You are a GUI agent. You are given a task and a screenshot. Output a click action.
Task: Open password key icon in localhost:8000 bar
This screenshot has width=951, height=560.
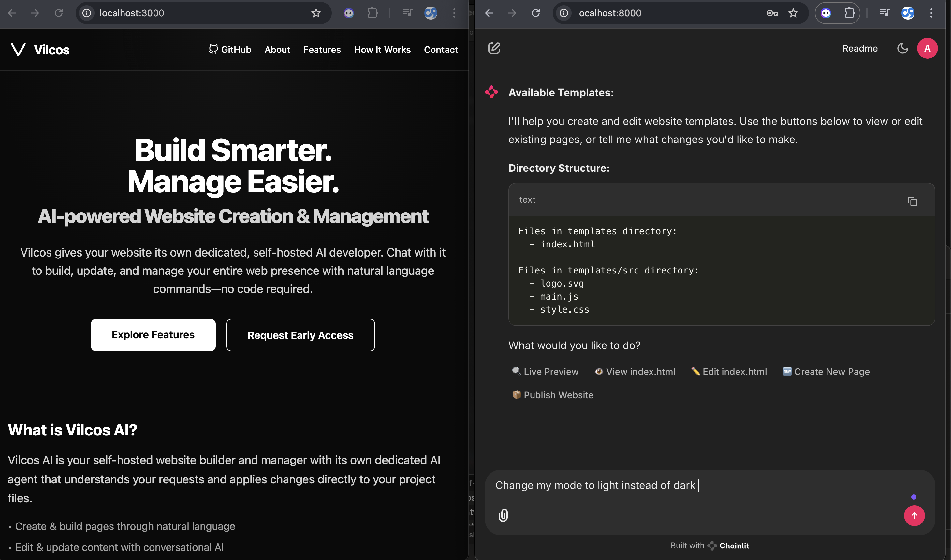pos(772,13)
